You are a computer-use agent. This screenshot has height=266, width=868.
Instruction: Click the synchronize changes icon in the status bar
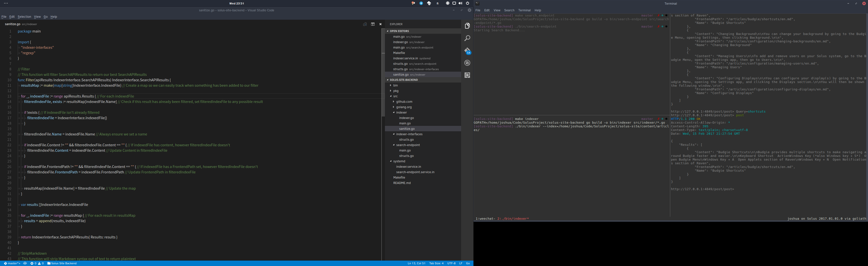[x=25, y=263]
